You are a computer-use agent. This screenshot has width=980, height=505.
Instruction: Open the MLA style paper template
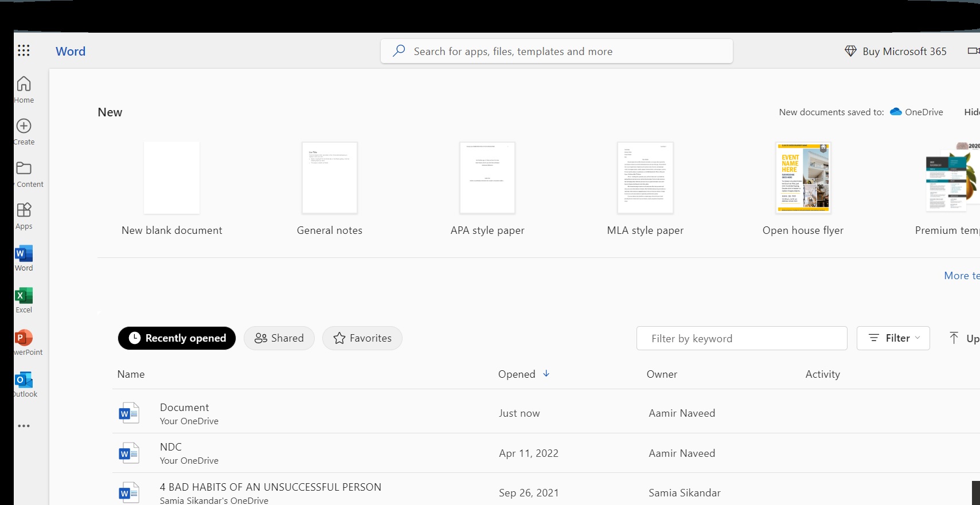click(645, 188)
